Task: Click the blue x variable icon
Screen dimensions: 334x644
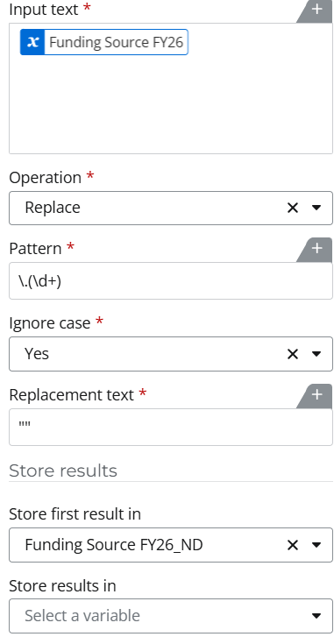Action: pyautogui.click(x=32, y=42)
